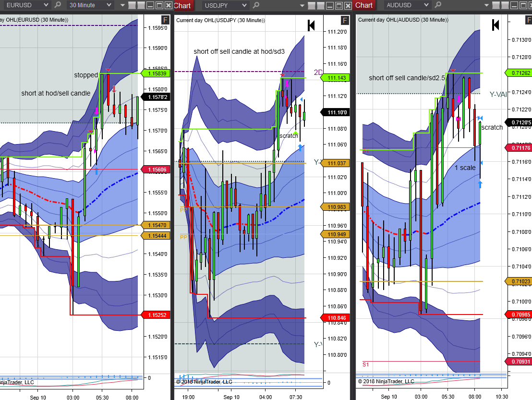Open instrument search in USDJPY chart
This screenshot has height=400, width=532.
[x=256, y=5]
